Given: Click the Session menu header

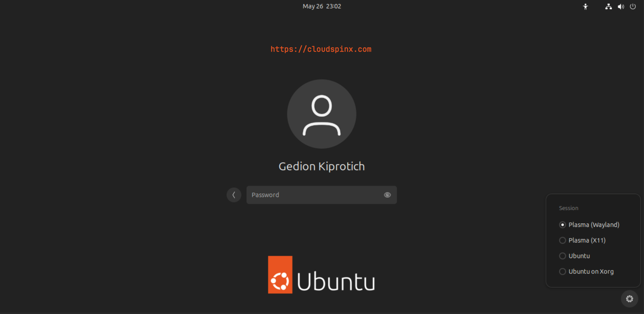Looking at the screenshot, I should (568, 208).
